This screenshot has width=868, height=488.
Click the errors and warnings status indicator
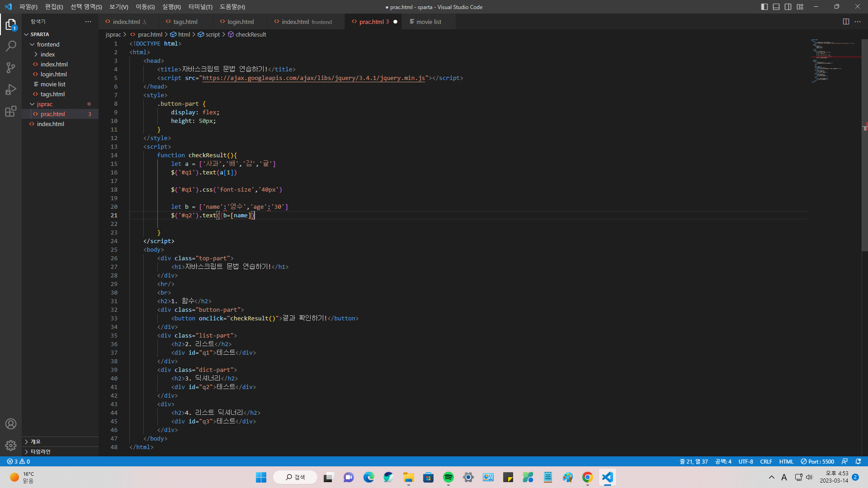[19, 461]
